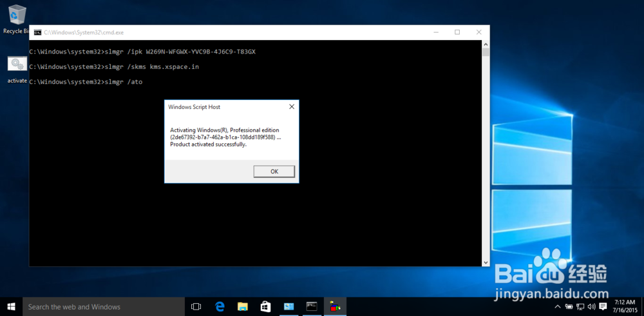Viewport: 644px width, 316px height.
Task: Show hidden system tray icons
Action: pyautogui.click(x=557, y=306)
